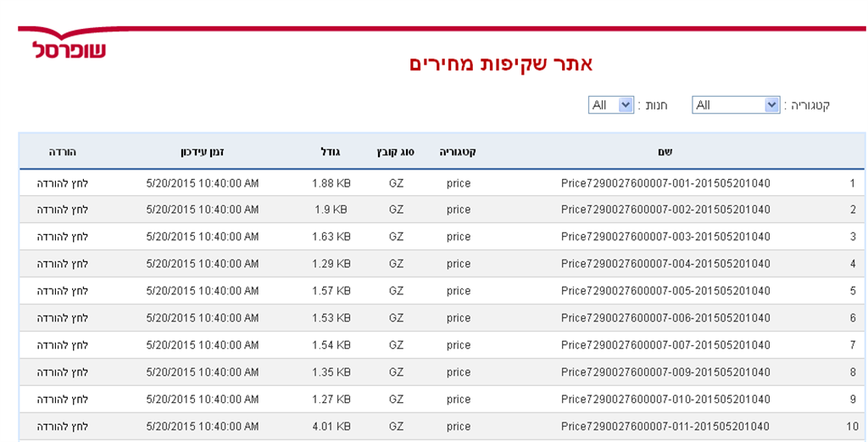The height and width of the screenshot is (442, 868).
Task: Click the הורדה column header
Action: (63, 152)
